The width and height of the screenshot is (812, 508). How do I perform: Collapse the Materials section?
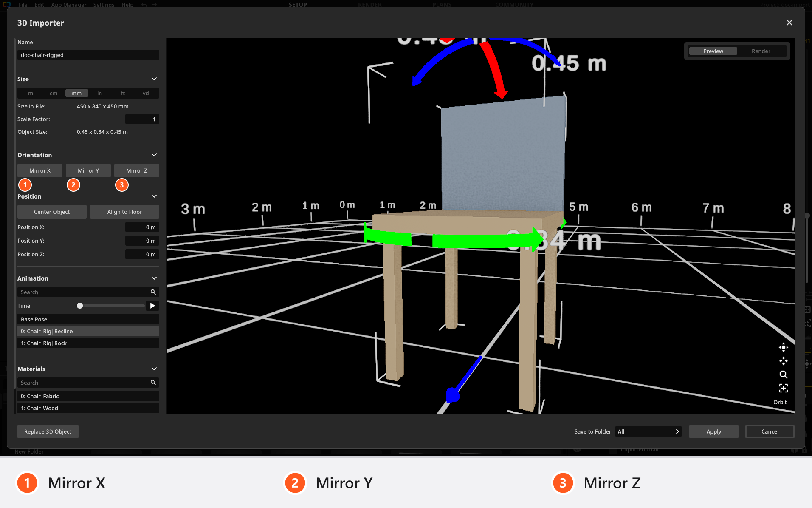[x=154, y=369]
